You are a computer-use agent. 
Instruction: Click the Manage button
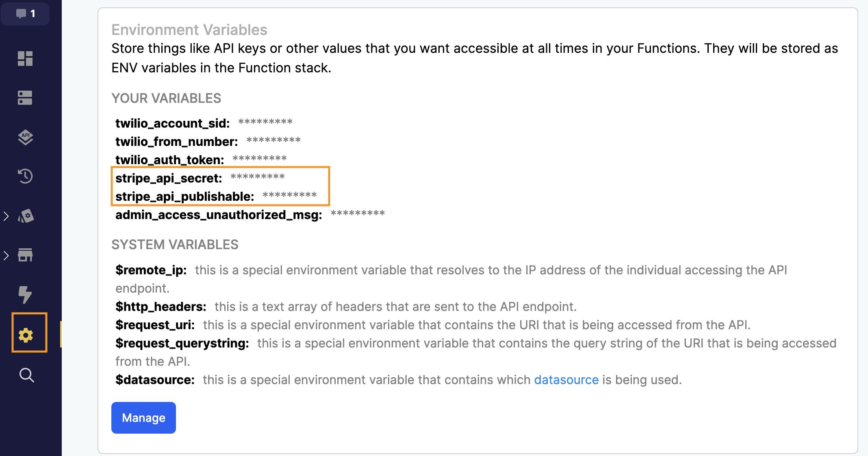coord(143,418)
